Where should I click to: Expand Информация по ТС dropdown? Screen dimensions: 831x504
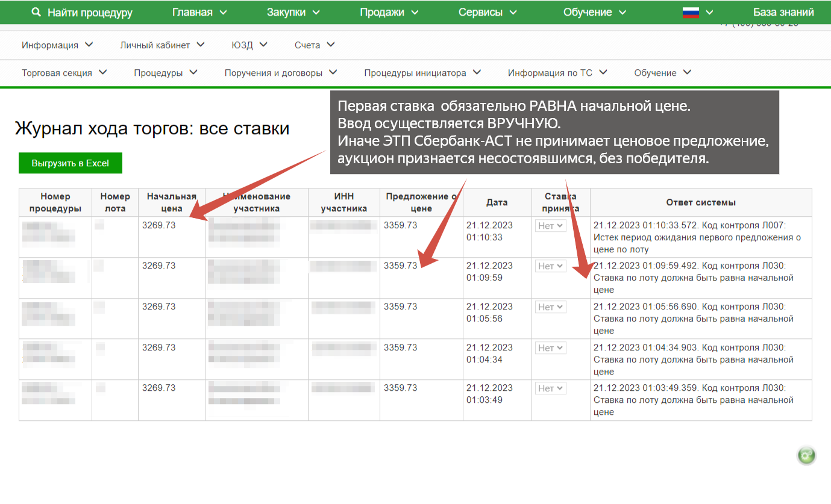tap(557, 73)
